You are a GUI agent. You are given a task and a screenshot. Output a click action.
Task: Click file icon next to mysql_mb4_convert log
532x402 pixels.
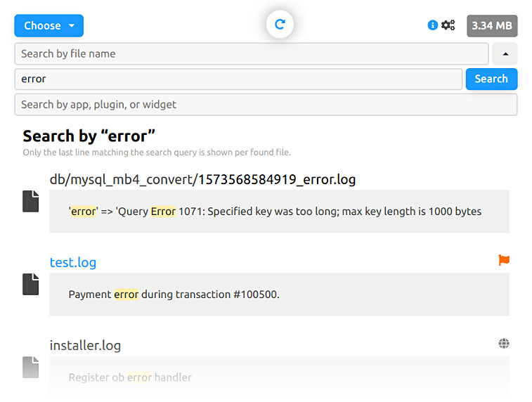pyautogui.click(x=30, y=201)
